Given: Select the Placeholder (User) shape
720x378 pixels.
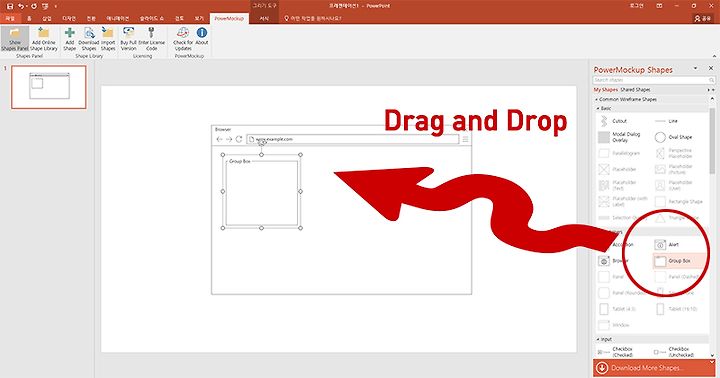Looking at the screenshot, I should pyautogui.click(x=674, y=185).
